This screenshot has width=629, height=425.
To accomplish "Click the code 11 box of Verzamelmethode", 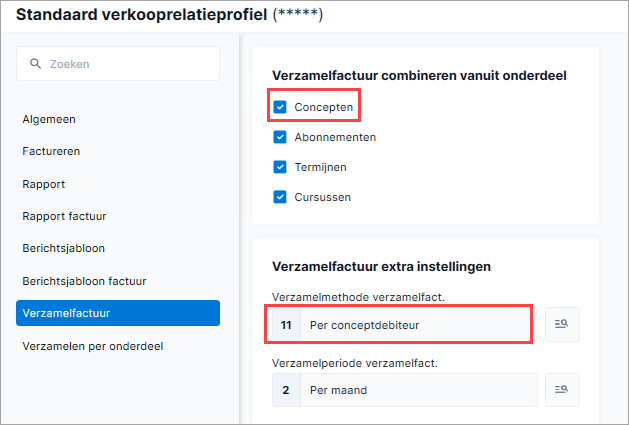I will pos(286,325).
